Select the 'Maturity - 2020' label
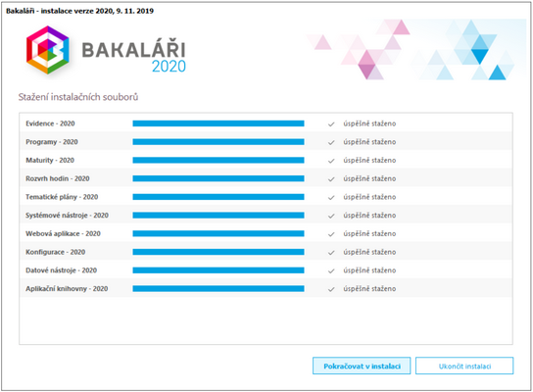This screenshot has width=533, height=392. coord(50,160)
